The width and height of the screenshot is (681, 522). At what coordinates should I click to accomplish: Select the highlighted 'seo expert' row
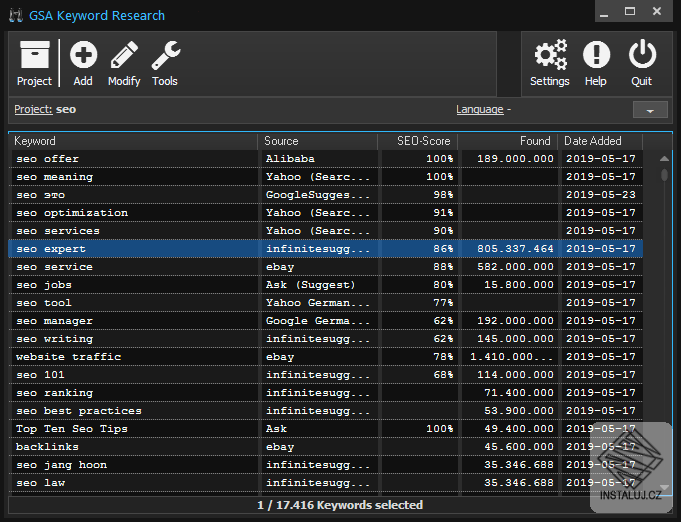(326, 249)
